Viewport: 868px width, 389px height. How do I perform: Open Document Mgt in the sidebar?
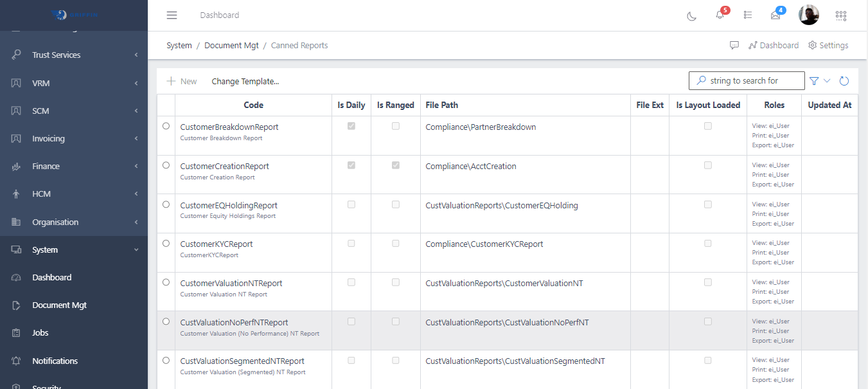59,305
